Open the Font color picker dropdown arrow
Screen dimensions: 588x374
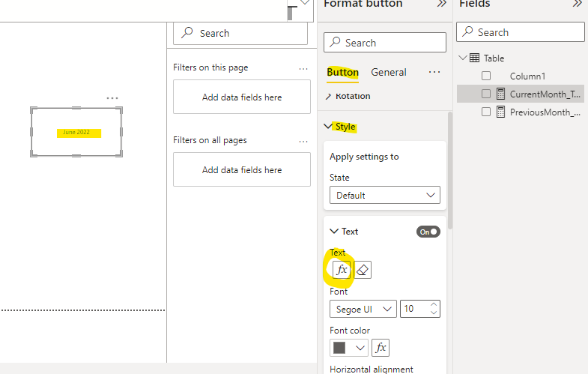[x=360, y=348]
